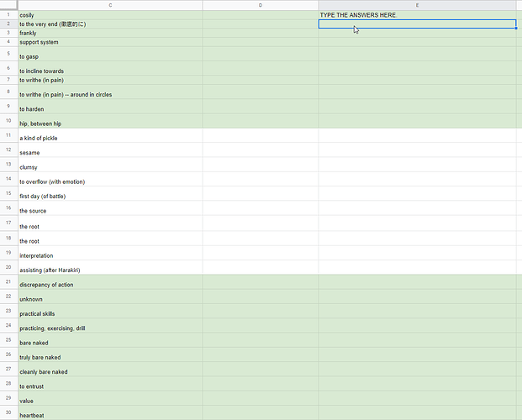Select the 'cosily' cell

pos(110,15)
